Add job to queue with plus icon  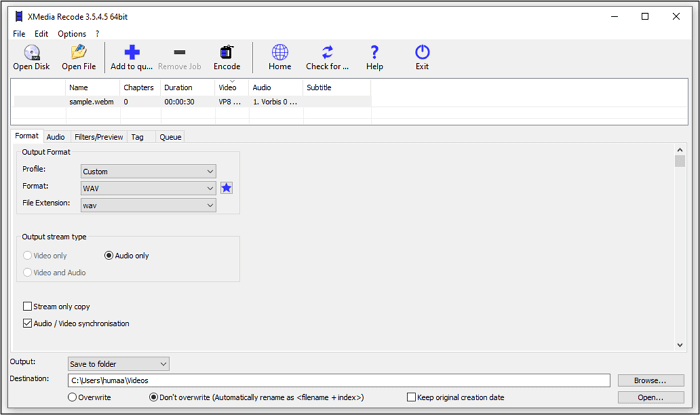[x=132, y=52]
